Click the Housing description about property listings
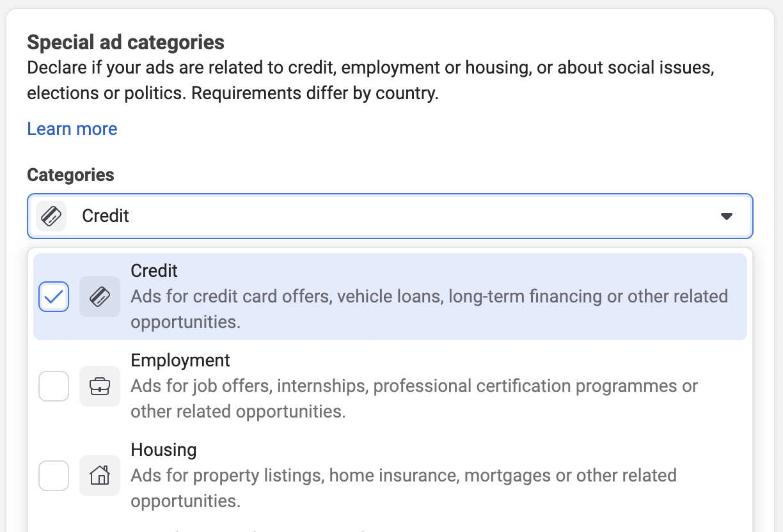The image size is (783, 532). click(404, 488)
